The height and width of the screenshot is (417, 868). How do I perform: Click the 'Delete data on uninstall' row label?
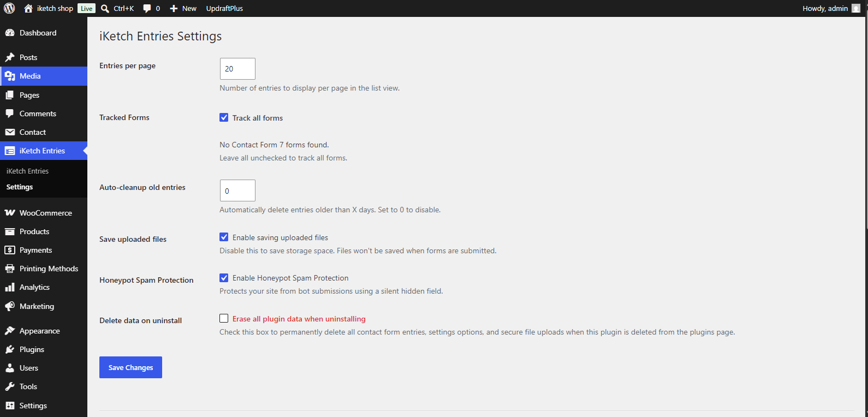pos(141,320)
